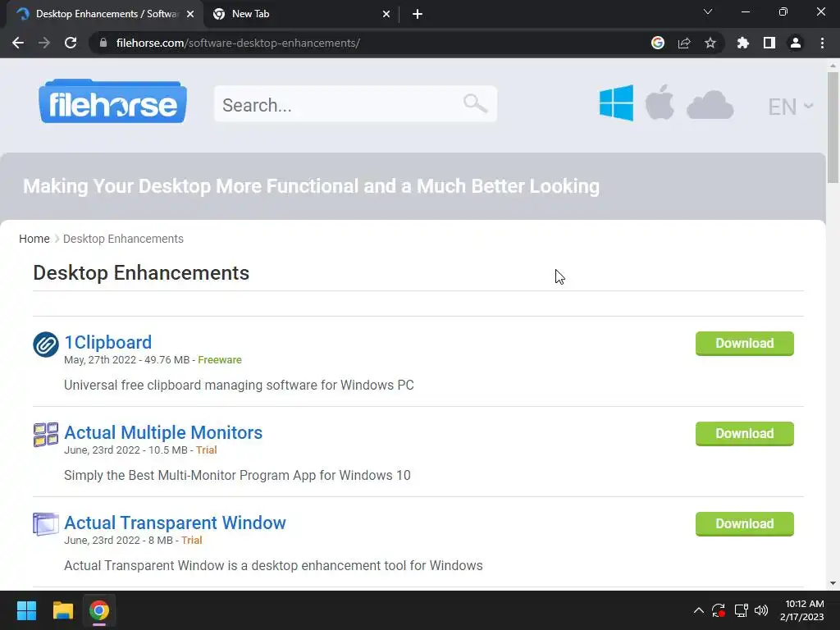Viewport: 840px width, 630px height.
Task: View site lock information
Action: [103, 43]
